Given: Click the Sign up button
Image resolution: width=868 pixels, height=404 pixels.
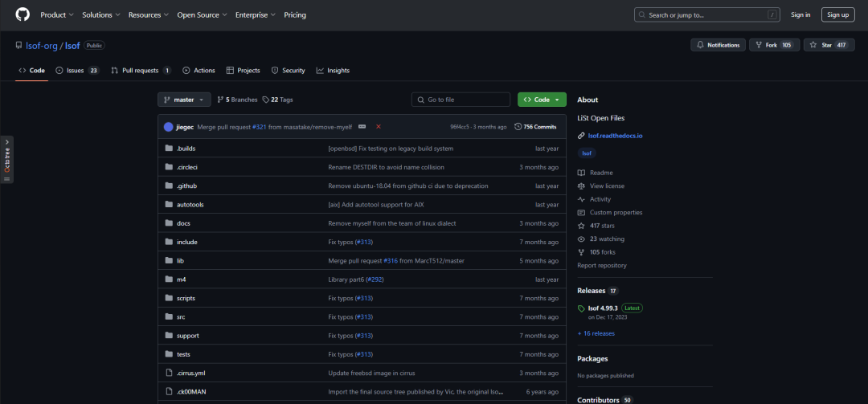Looking at the screenshot, I should tap(838, 15).
